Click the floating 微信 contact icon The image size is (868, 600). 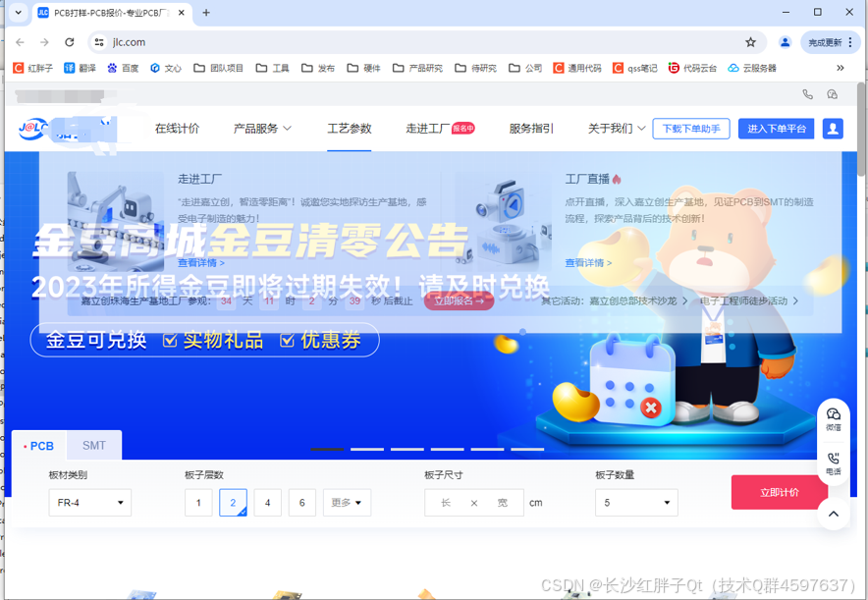833,419
